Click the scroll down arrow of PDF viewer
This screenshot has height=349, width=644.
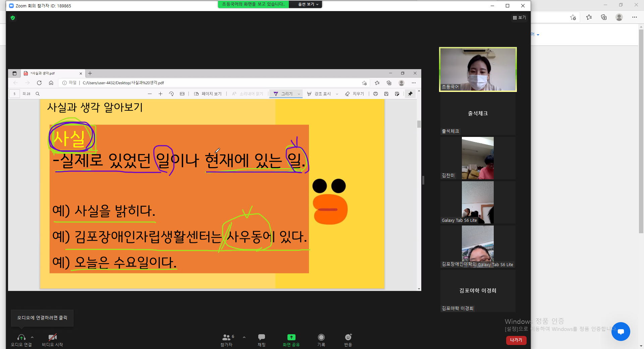(419, 289)
